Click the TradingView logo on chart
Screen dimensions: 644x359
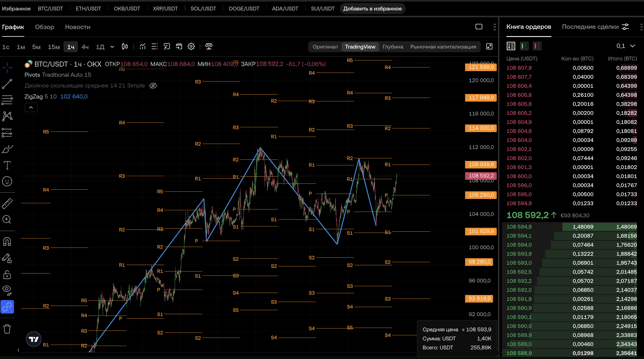coord(34,339)
